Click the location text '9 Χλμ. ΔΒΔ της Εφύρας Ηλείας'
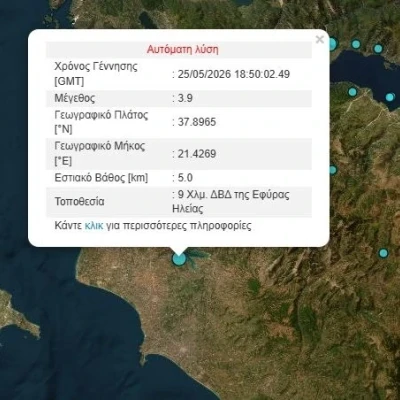The width and height of the screenshot is (400, 400). 231,201
